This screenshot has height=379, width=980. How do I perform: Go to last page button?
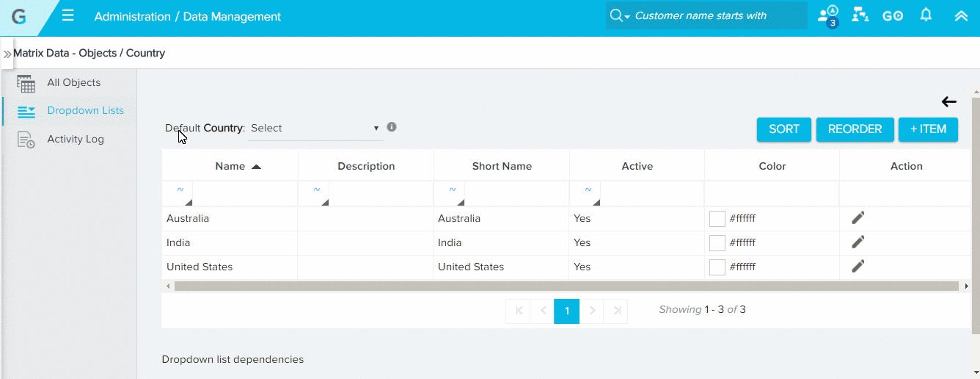pyautogui.click(x=616, y=311)
